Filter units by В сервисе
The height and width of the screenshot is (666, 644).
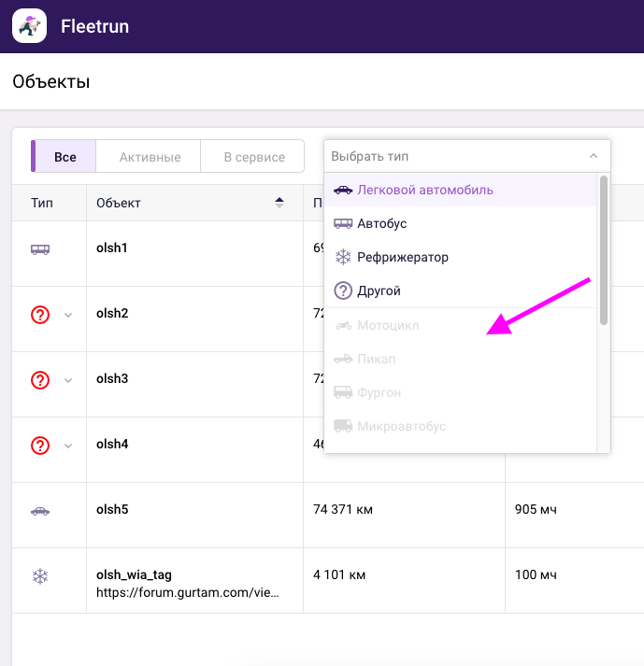(253, 157)
